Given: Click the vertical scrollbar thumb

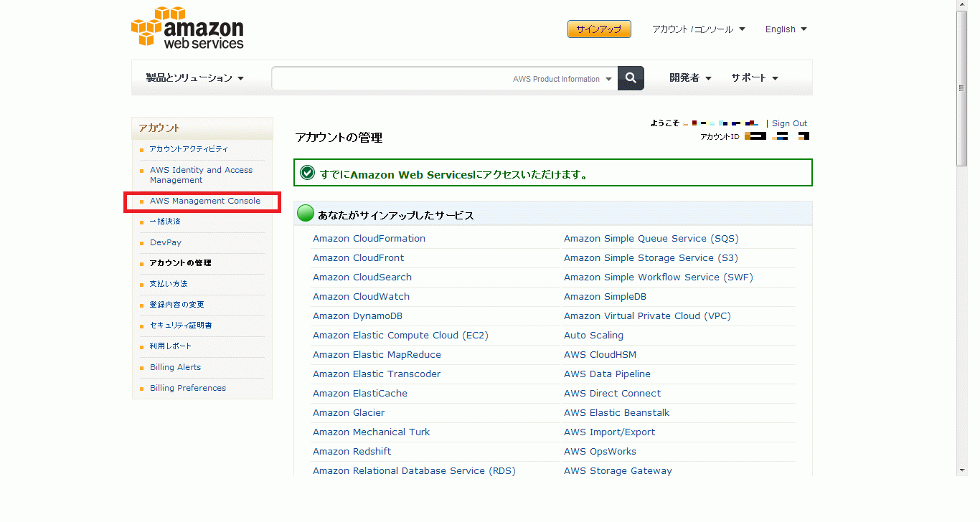Looking at the screenshot, I should [x=962, y=88].
